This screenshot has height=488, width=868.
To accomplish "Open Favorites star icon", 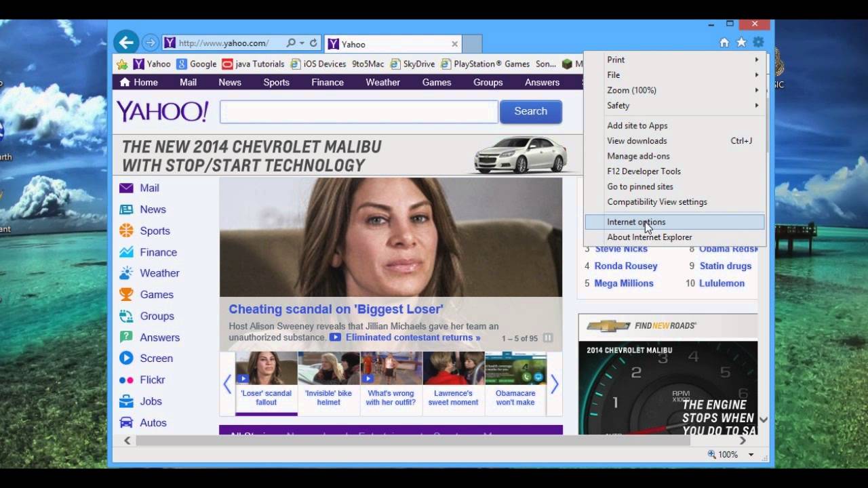I will click(x=741, y=43).
